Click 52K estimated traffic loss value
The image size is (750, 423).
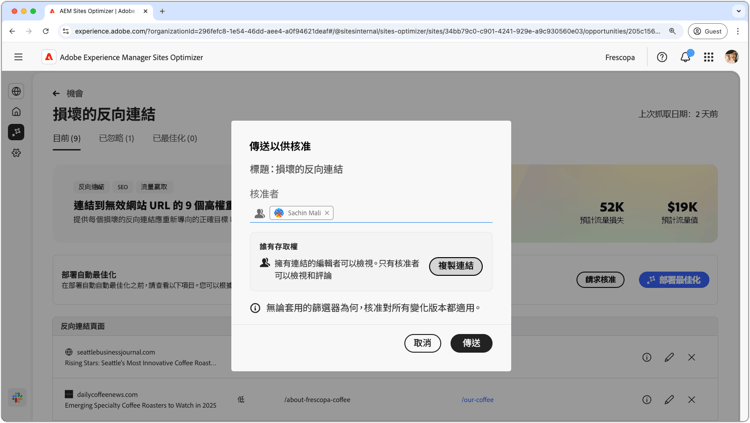pyautogui.click(x=612, y=207)
